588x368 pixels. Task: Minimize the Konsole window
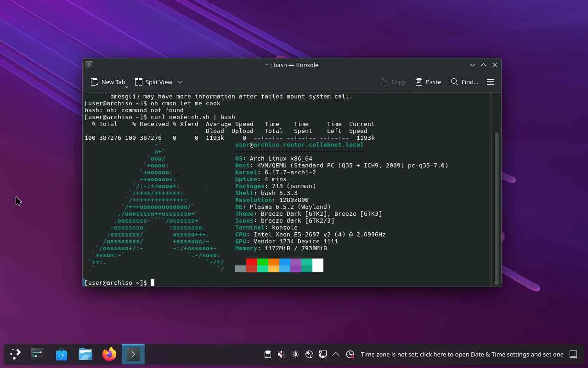point(473,65)
